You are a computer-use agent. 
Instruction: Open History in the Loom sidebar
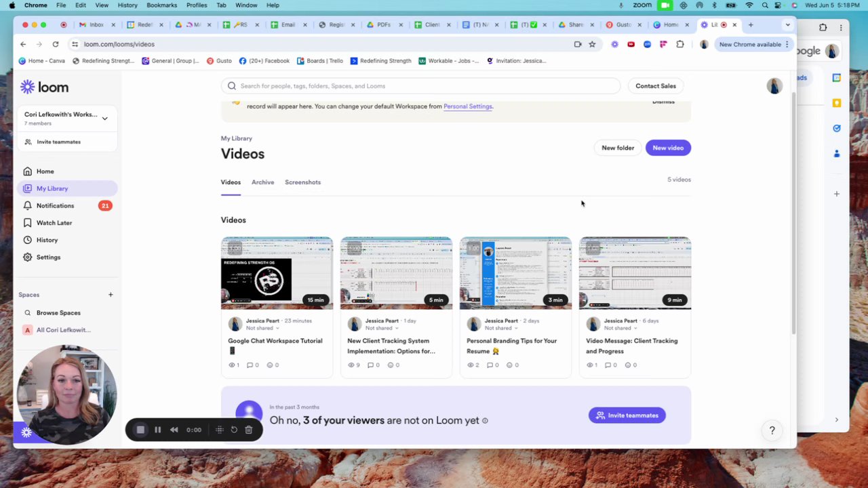[x=47, y=240]
